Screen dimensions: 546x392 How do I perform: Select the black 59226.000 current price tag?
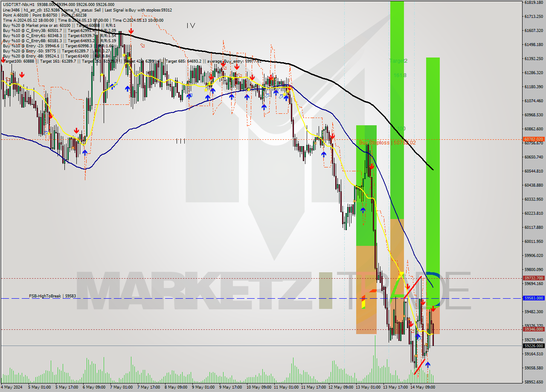(x=533, y=346)
